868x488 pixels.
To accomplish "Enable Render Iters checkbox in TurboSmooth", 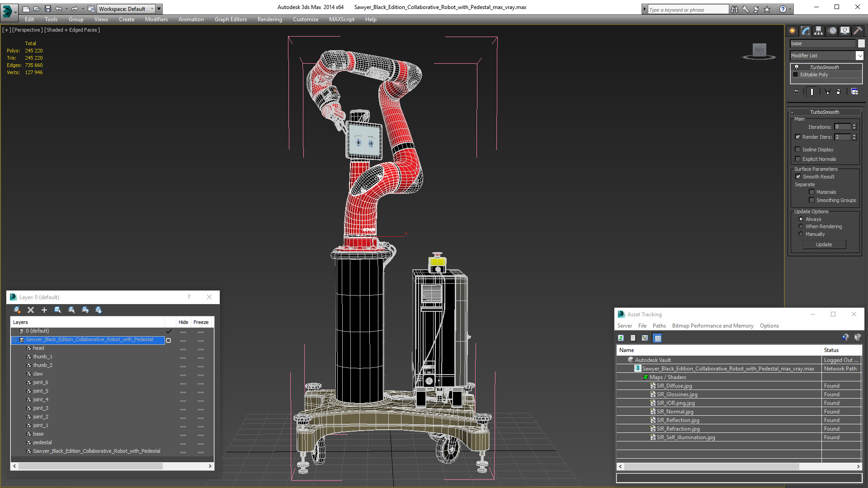I will click(x=798, y=137).
